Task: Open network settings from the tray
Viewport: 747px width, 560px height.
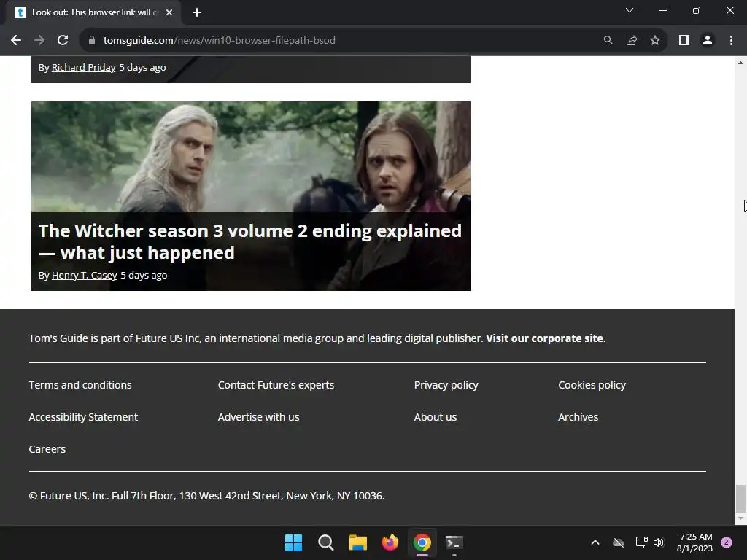Action: point(641,542)
